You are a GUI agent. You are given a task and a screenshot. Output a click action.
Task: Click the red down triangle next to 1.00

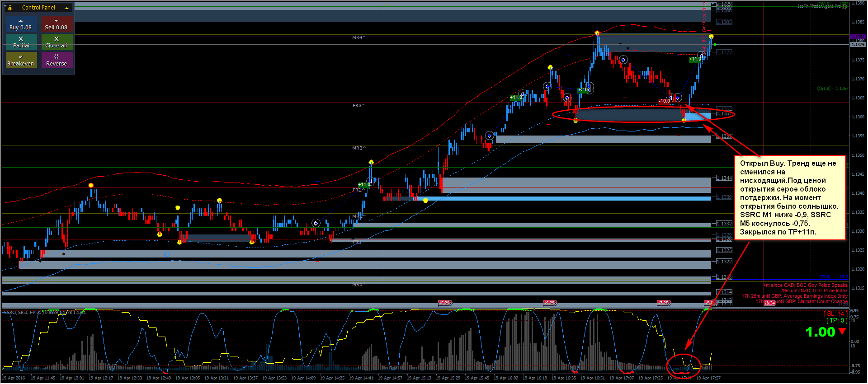point(842,331)
